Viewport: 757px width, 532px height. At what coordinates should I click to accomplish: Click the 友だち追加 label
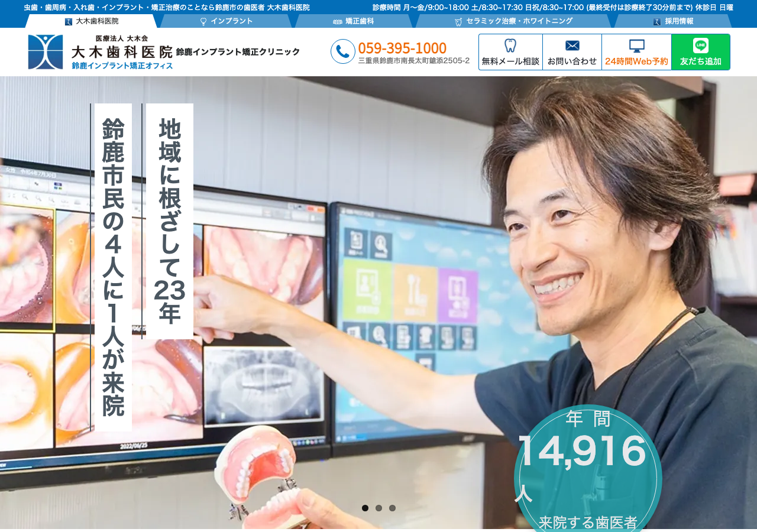point(701,61)
